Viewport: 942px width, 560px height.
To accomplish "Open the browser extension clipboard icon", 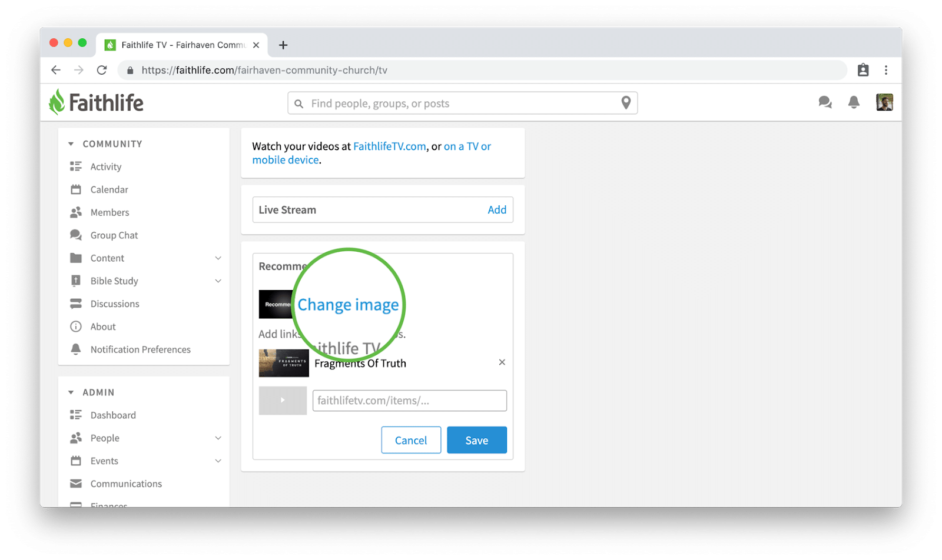I will (863, 70).
